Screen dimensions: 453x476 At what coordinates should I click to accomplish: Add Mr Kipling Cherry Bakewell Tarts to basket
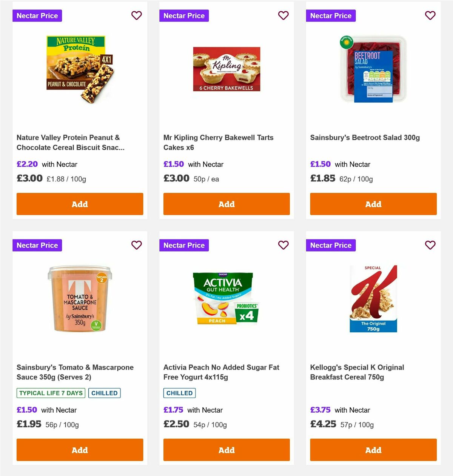coord(226,204)
